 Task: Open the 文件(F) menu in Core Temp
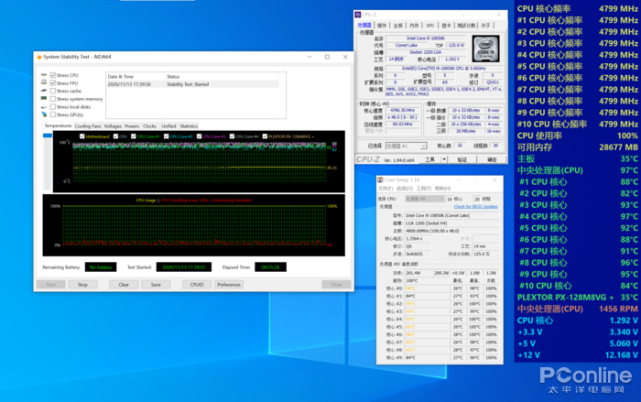(x=385, y=189)
